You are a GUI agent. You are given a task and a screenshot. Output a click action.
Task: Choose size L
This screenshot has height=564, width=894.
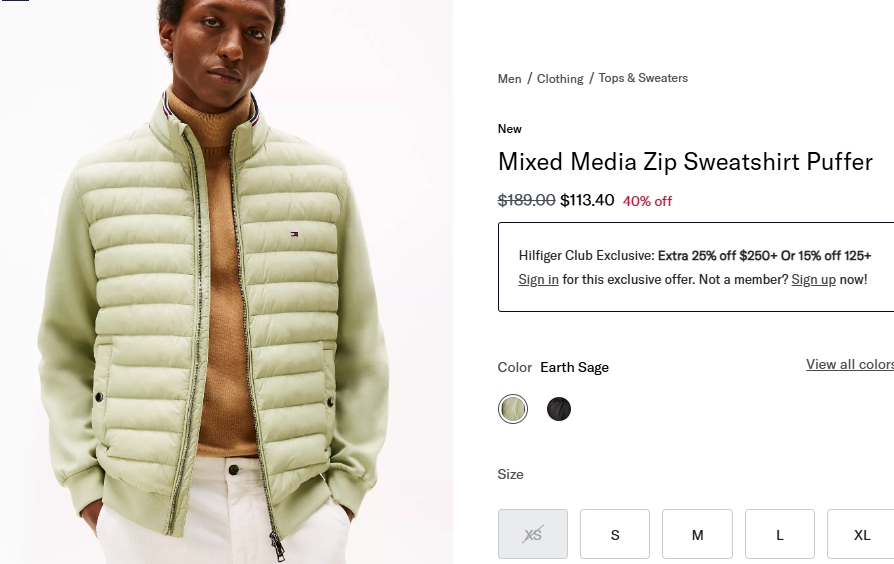[x=780, y=535]
